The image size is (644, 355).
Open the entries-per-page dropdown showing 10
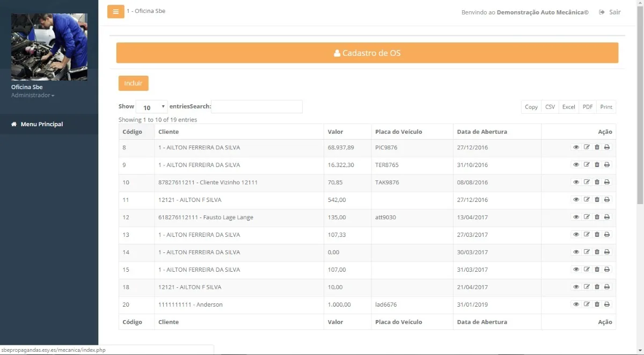[x=152, y=107]
